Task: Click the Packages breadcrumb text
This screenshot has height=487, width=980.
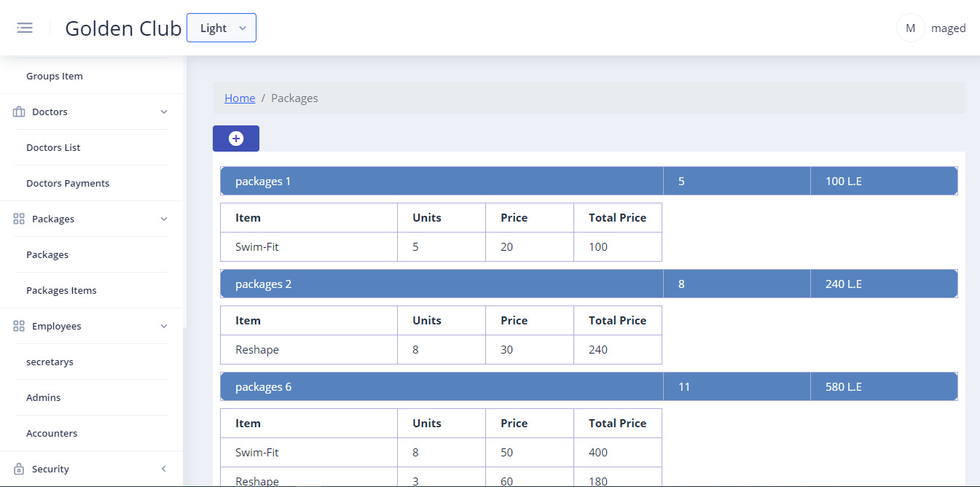Action: 294,98
